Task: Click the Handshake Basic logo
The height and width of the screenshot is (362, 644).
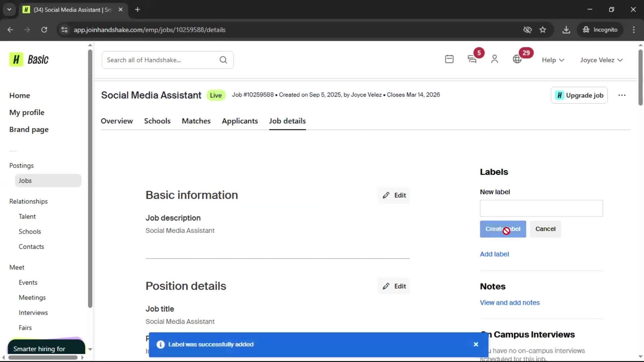Action: click(29, 60)
